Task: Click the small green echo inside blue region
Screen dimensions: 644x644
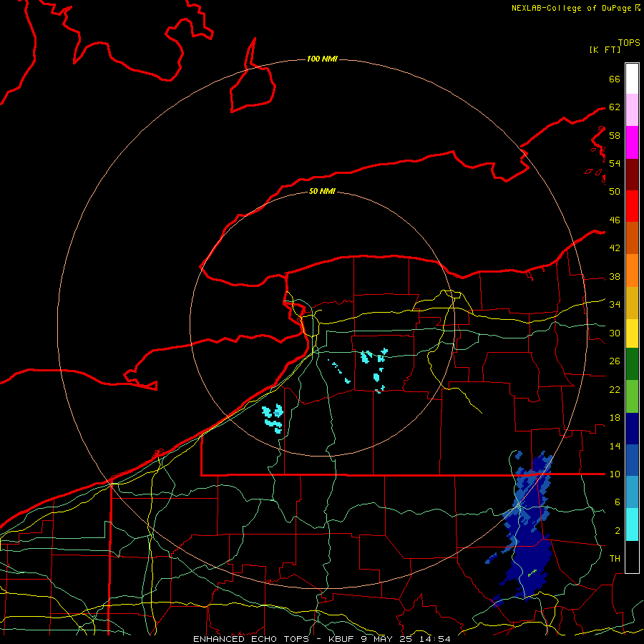Action: 532,572
